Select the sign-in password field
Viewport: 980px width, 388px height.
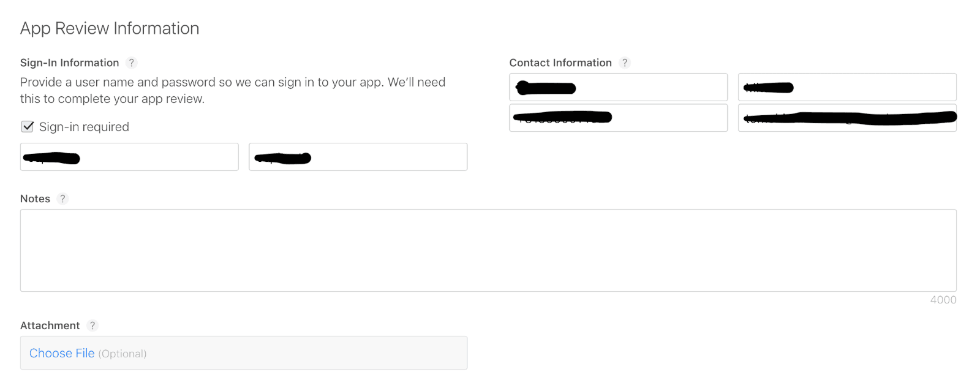358,157
